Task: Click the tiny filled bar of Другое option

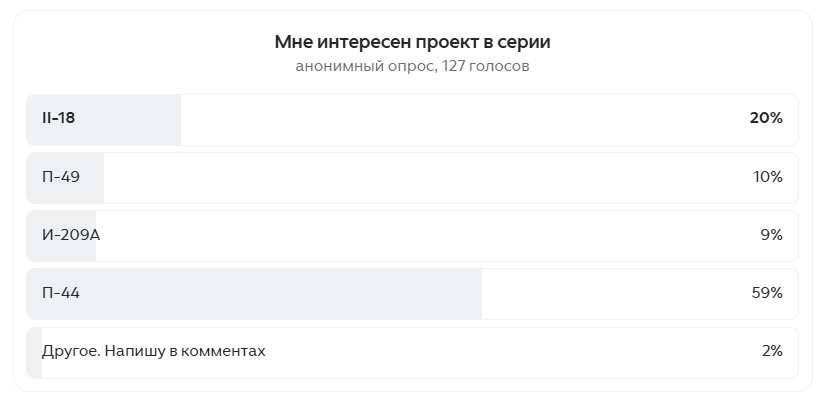Action: 34,352
